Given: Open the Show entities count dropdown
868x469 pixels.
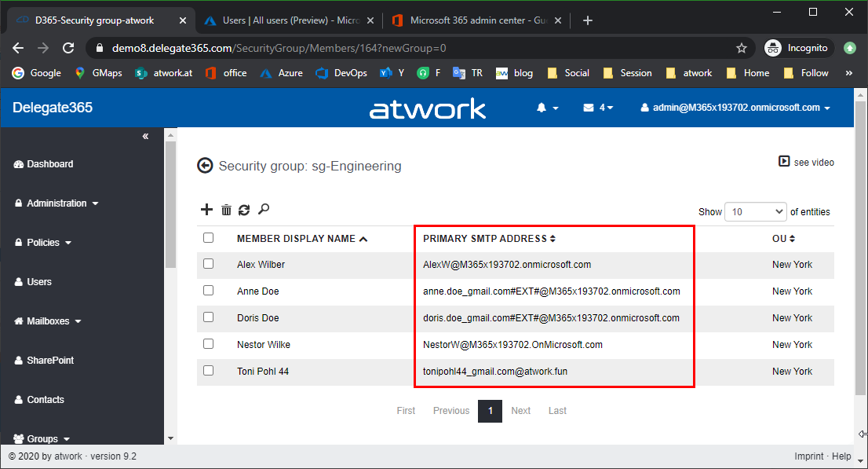Looking at the screenshot, I should [x=756, y=211].
